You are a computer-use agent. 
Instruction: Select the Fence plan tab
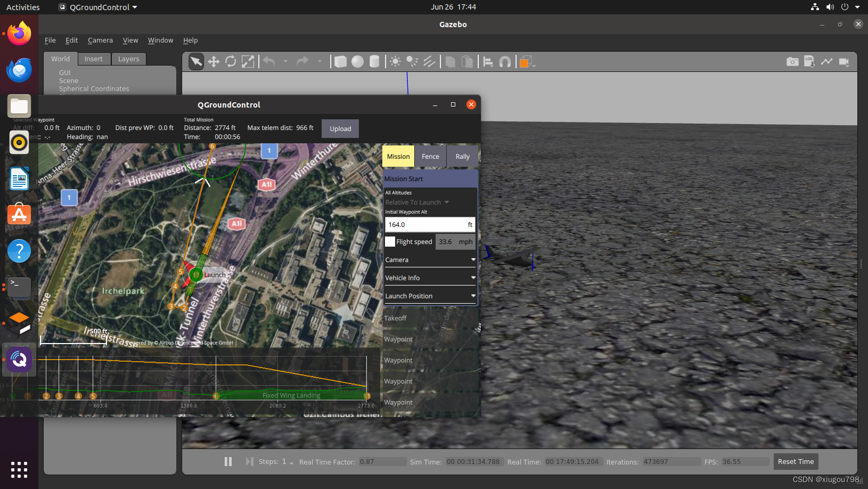pyautogui.click(x=430, y=157)
